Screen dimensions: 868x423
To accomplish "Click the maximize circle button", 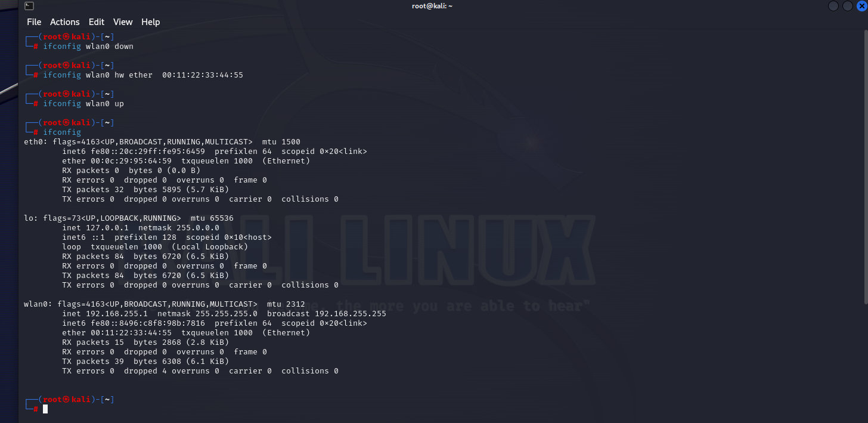I will tap(847, 6).
